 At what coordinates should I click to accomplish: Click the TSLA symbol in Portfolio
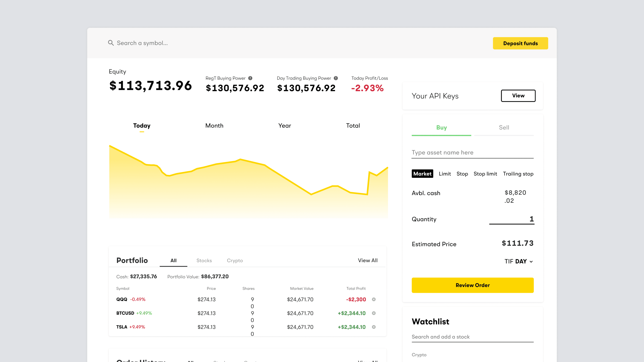tap(121, 327)
